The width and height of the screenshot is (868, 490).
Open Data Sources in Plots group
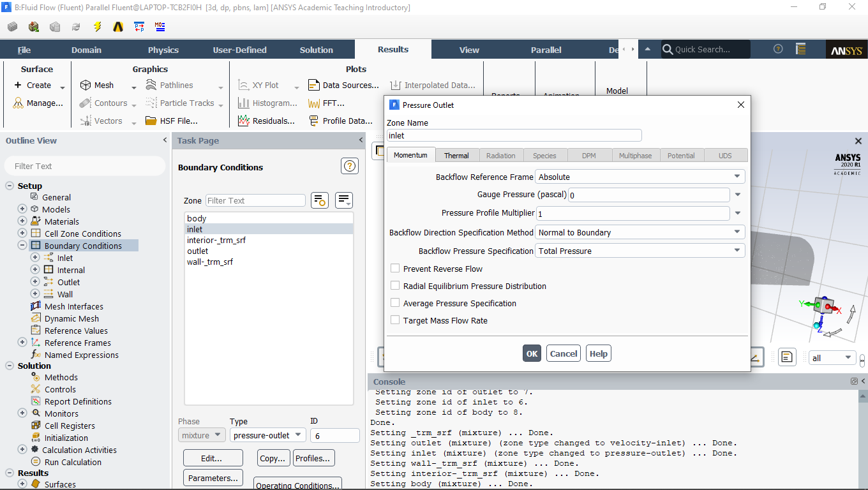point(313,85)
